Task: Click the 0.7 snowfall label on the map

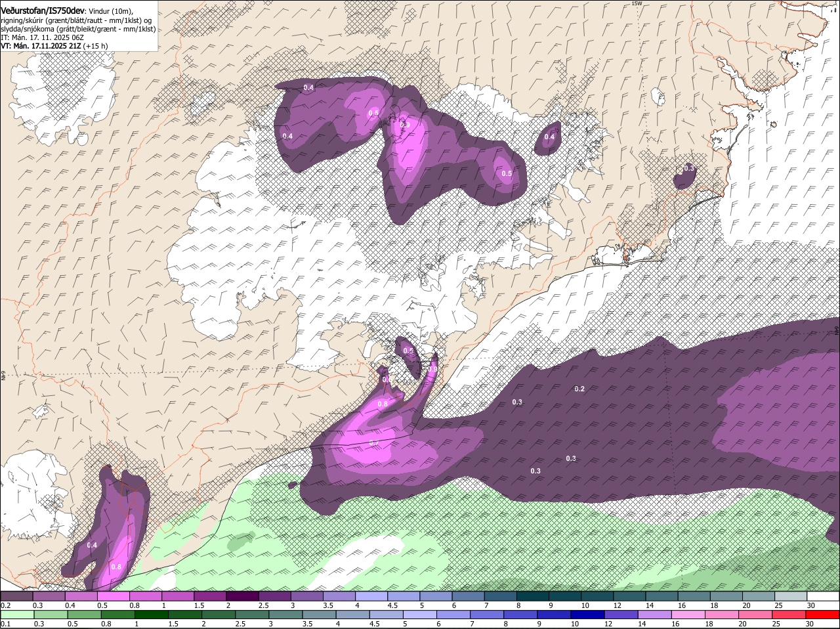Action: tap(373, 443)
